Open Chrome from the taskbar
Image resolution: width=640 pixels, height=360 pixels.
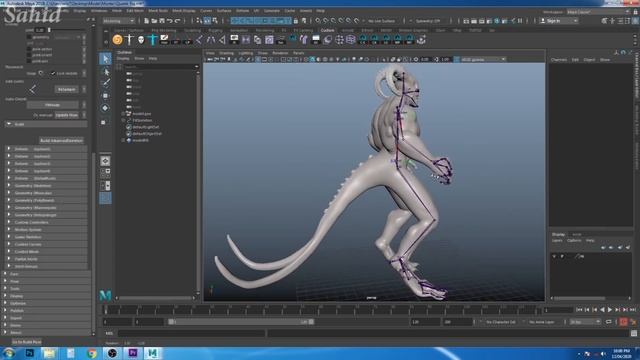coord(91,353)
